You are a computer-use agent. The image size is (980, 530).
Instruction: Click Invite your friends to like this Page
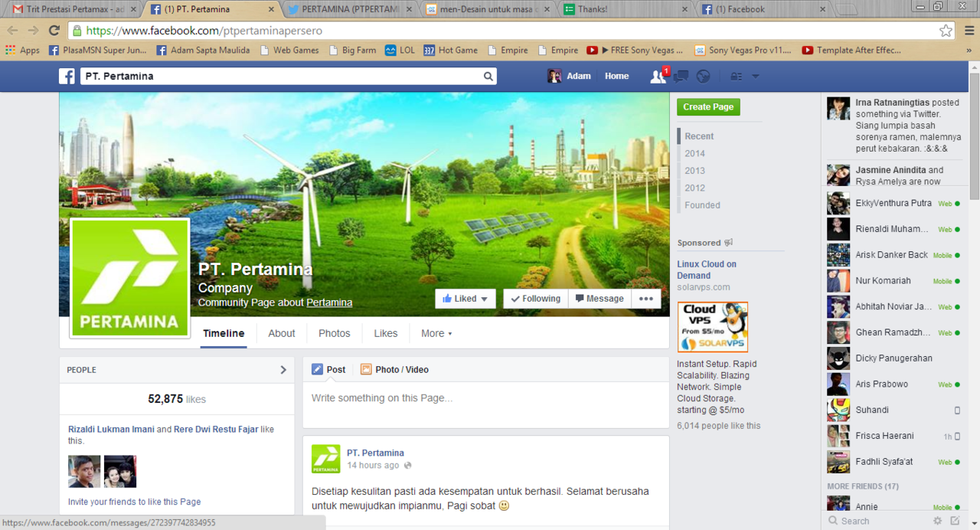pyautogui.click(x=135, y=502)
